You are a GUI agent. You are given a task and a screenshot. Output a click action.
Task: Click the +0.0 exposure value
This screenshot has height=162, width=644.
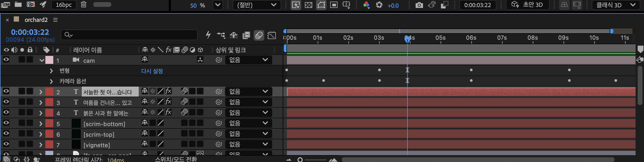(x=393, y=6)
